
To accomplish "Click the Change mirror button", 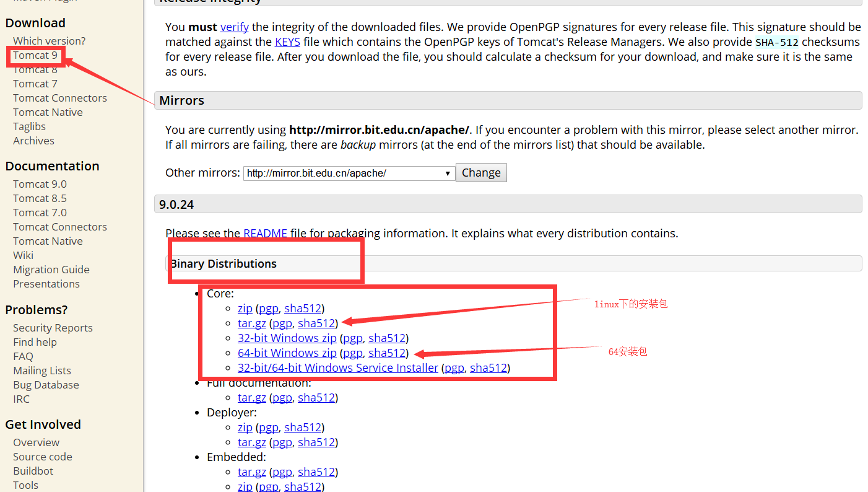I will 481,173.
